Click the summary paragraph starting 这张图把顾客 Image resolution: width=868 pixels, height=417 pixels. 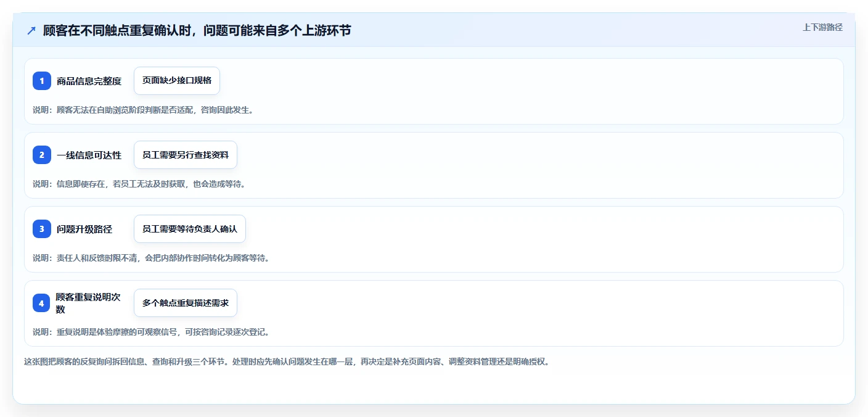(x=287, y=361)
